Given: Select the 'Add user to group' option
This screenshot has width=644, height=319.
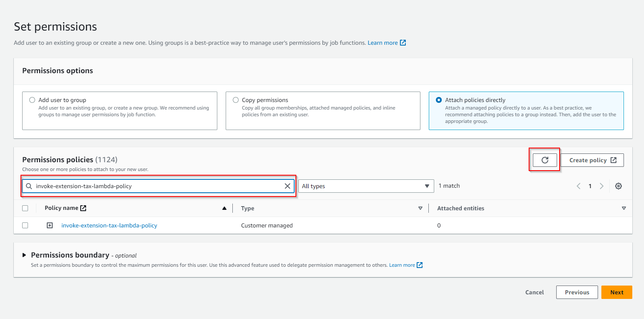Looking at the screenshot, I should [32, 100].
